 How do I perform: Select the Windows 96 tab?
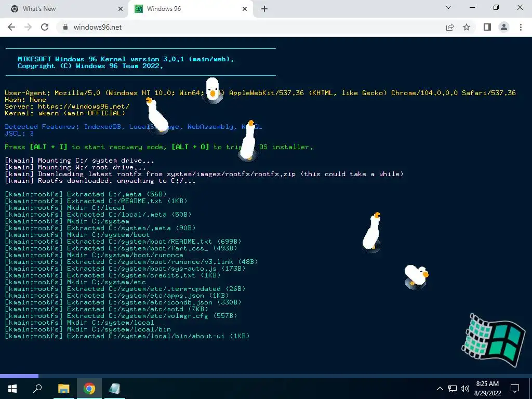click(190, 9)
